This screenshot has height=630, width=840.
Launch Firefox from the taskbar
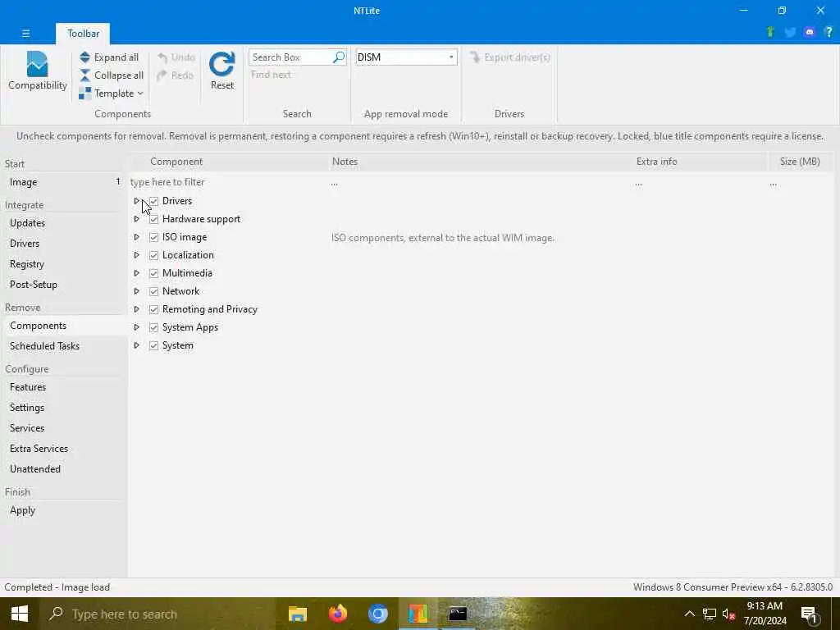pos(337,614)
